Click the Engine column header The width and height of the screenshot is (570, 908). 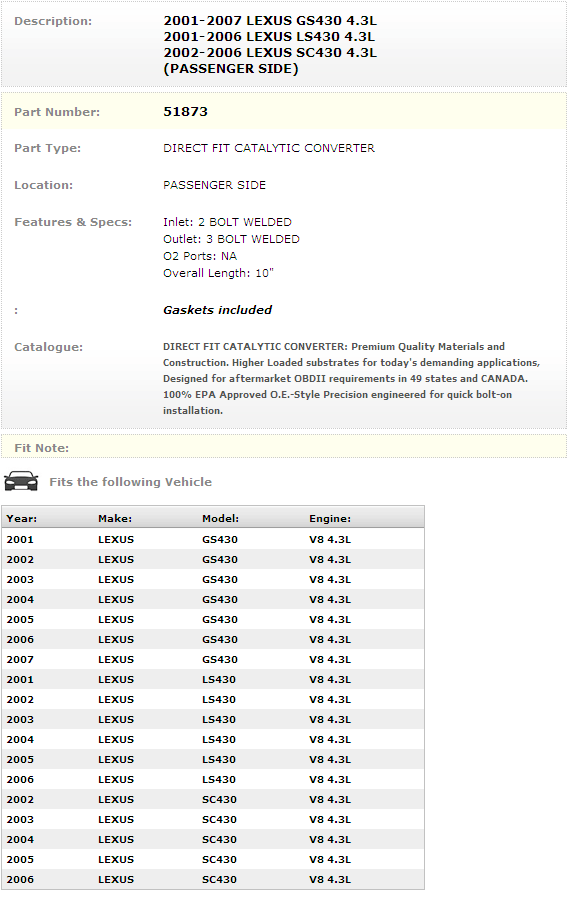pyautogui.click(x=330, y=518)
